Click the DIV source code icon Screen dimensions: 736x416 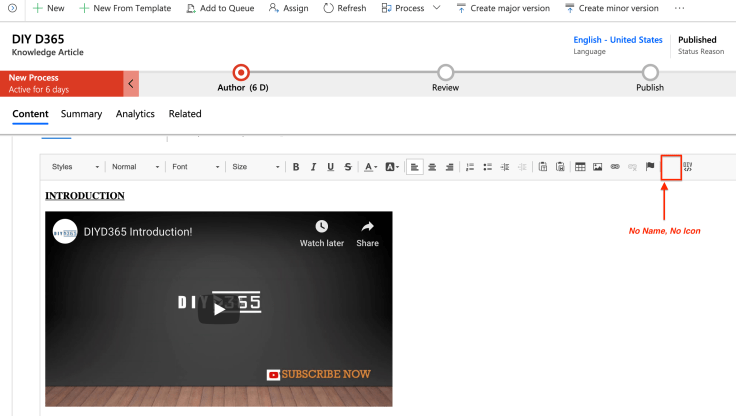click(x=688, y=167)
